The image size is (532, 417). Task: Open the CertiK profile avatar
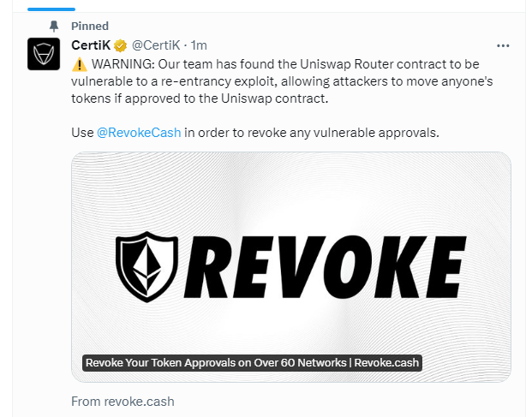[44, 54]
